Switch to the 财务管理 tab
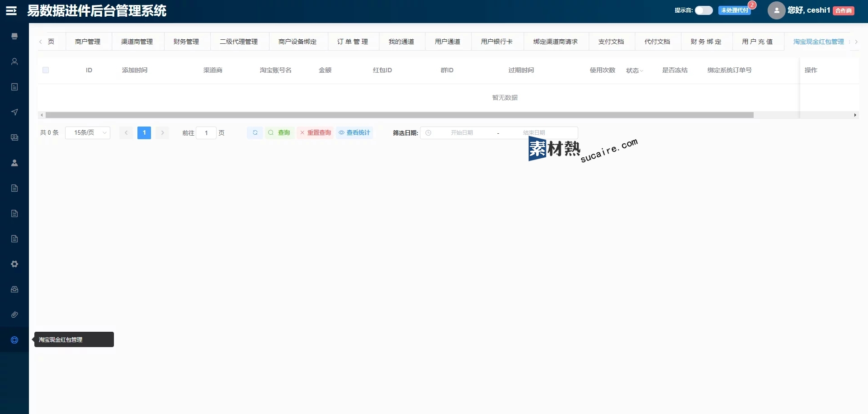 point(186,42)
